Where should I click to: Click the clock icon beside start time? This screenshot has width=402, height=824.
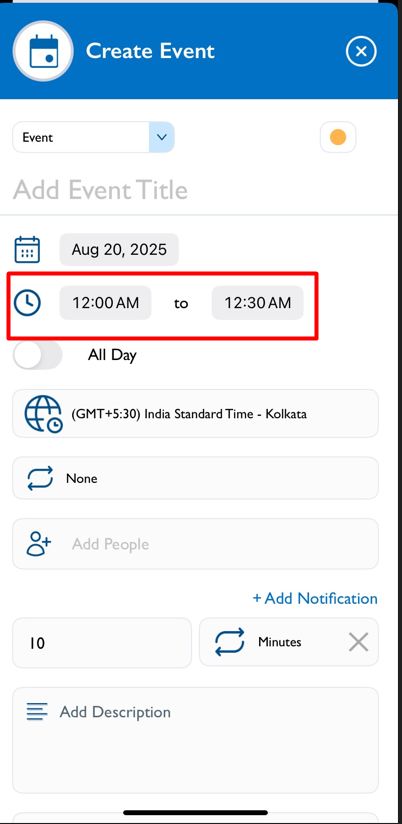tap(27, 303)
